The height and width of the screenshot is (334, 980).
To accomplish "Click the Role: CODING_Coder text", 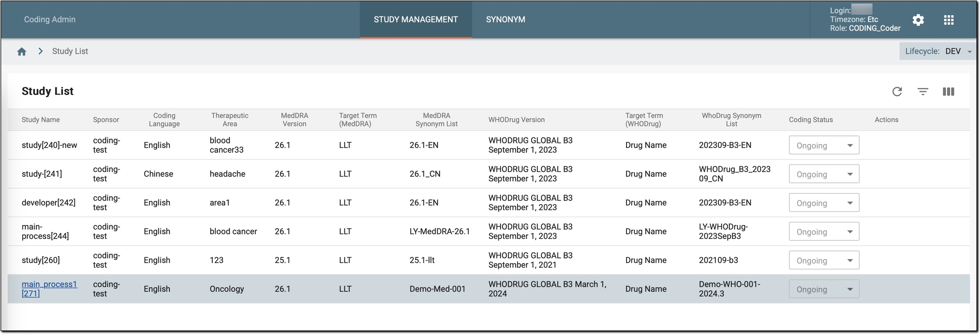I will point(865,28).
